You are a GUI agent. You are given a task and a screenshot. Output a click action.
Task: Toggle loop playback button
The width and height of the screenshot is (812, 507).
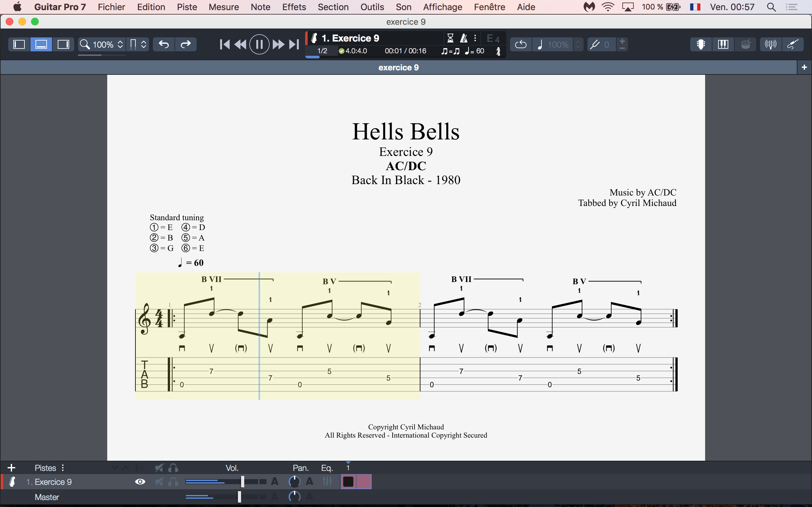521,44
